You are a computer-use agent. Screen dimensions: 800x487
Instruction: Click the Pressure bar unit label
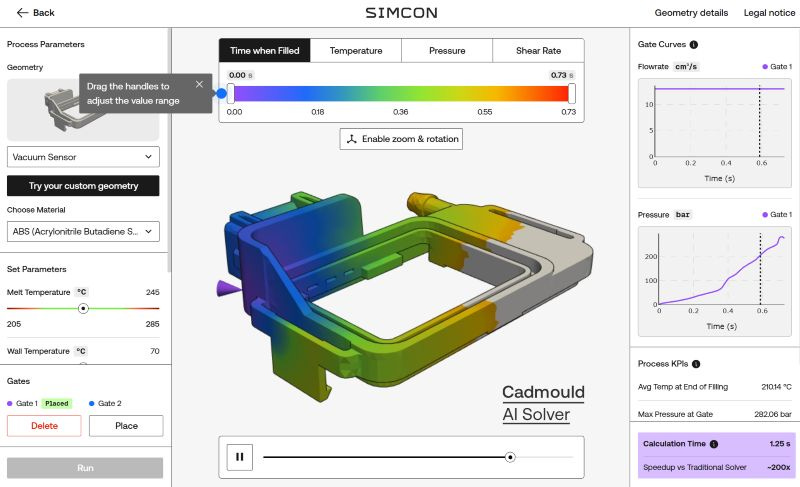click(x=683, y=215)
